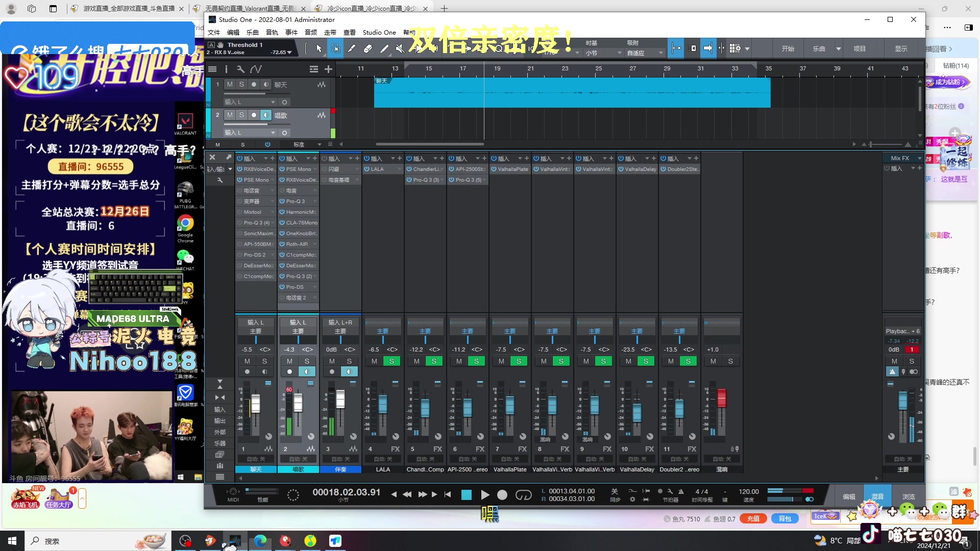Viewport: 980px width, 551px height.
Task: Click the Stop button in transport
Action: pyautogui.click(x=466, y=494)
